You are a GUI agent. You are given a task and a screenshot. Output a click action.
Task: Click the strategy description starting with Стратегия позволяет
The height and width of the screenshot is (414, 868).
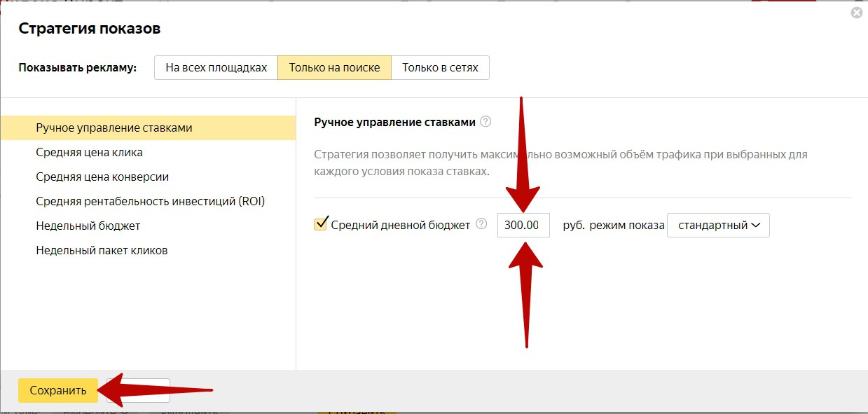pyautogui.click(x=561, y=163)
